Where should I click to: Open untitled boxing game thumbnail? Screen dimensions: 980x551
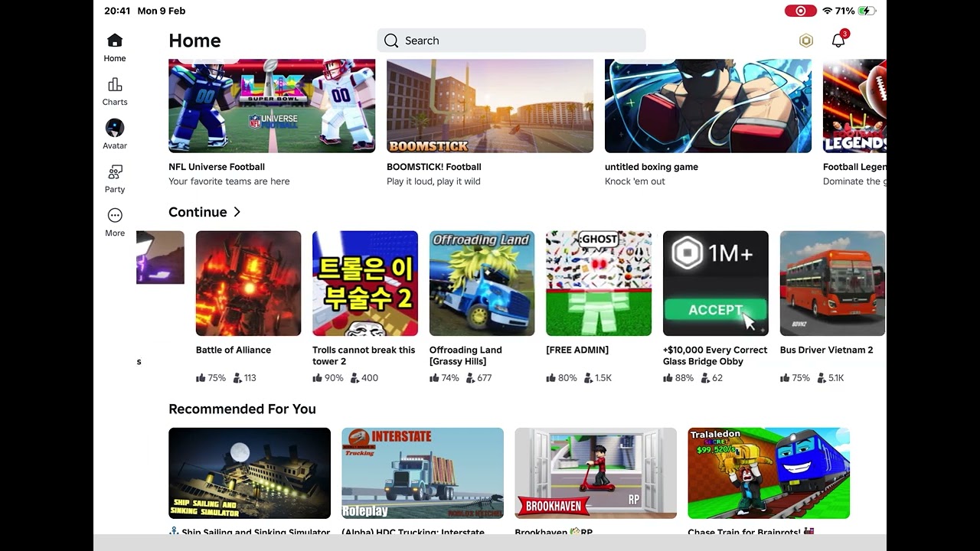pos(708,106)
